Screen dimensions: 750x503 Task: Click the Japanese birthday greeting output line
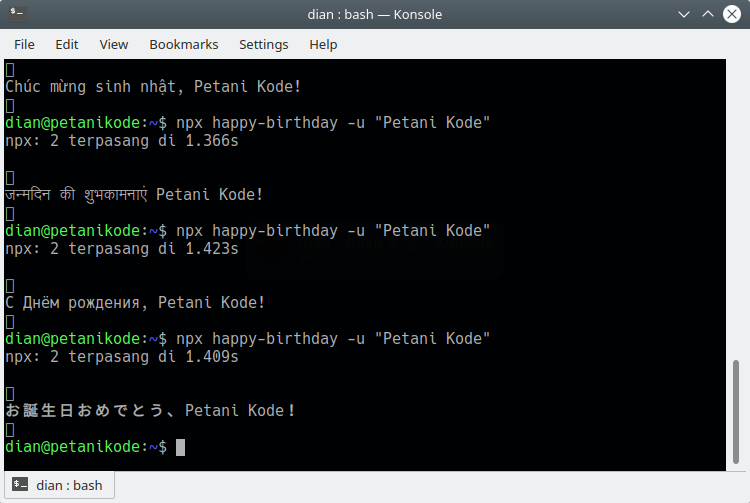click(x=150, y=410)
